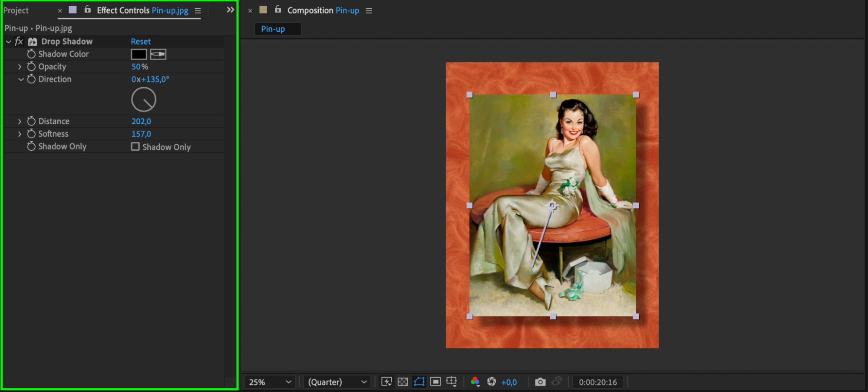Toggle the Drop Shadow fx effect switch

click(x=19, y=41)
